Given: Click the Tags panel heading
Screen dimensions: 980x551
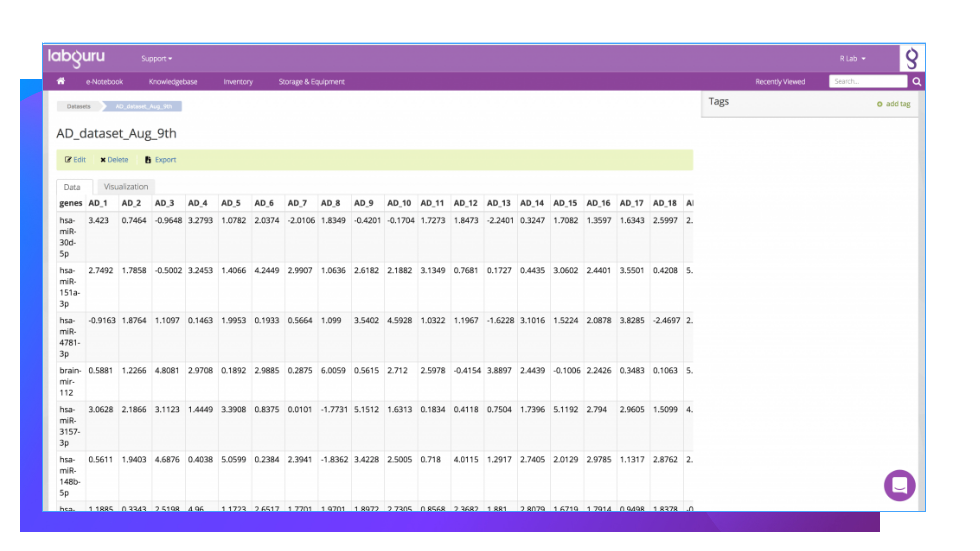Looking at the screenshot, I should tap(719, 102).
